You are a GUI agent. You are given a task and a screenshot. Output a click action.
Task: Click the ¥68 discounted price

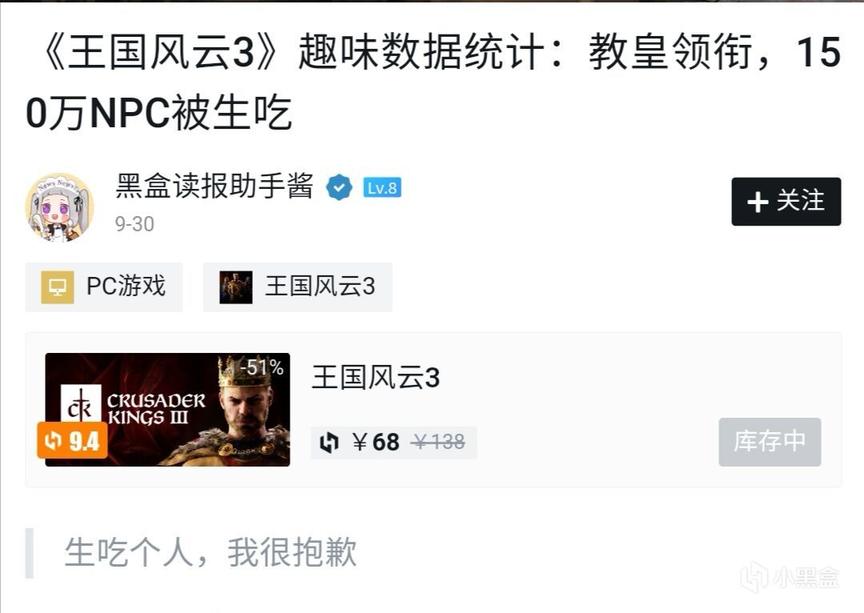pyautogui.click(x=375, y=442)
